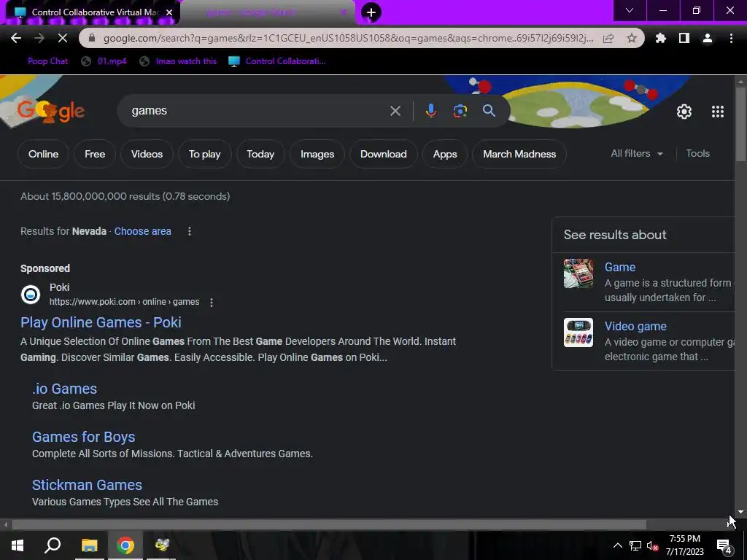Click into the games search field

(258, 111)
